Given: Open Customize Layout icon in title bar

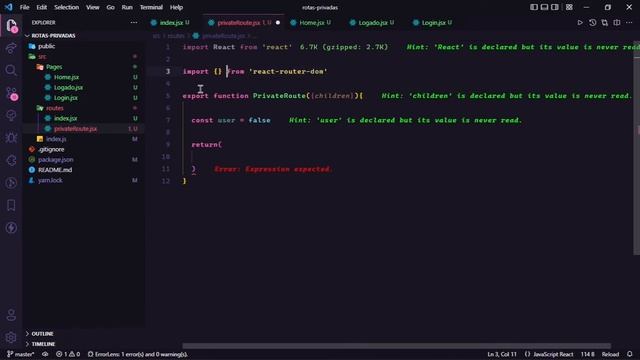Looking at the screenshot, I should (569, 7).
